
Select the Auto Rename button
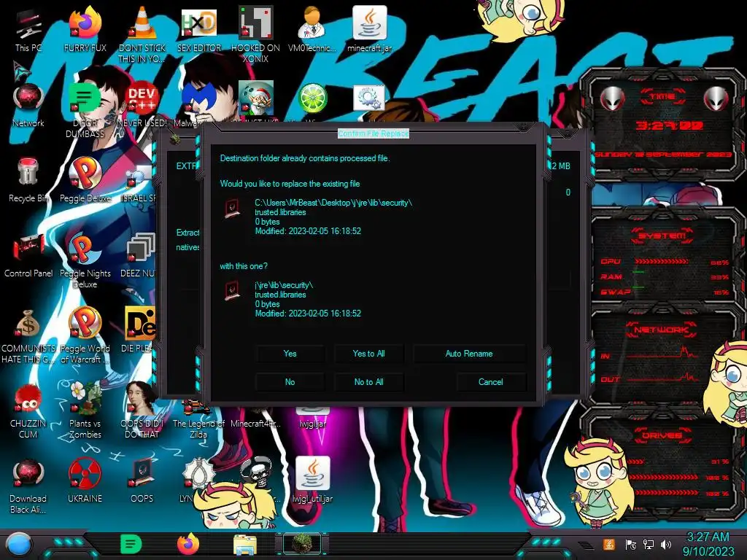pos(469,354)
